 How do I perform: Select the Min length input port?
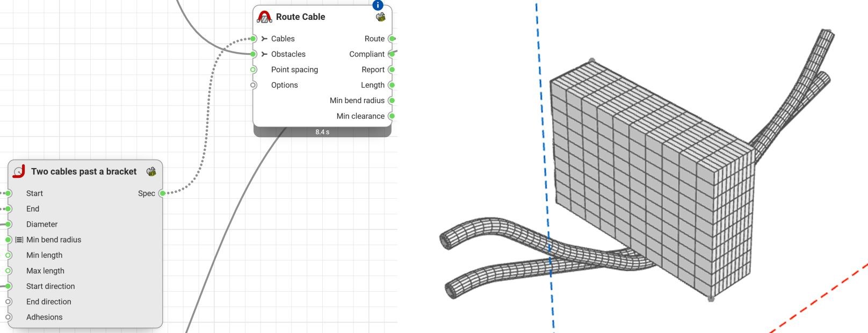point(8,255)
